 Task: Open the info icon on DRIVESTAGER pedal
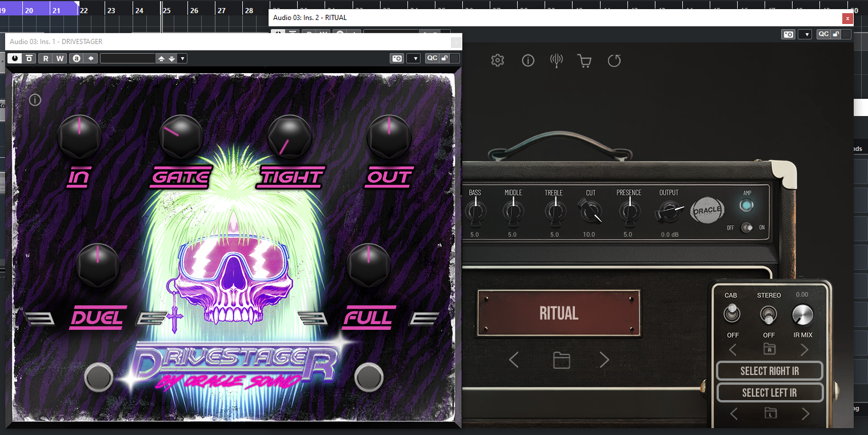[35, 100]
